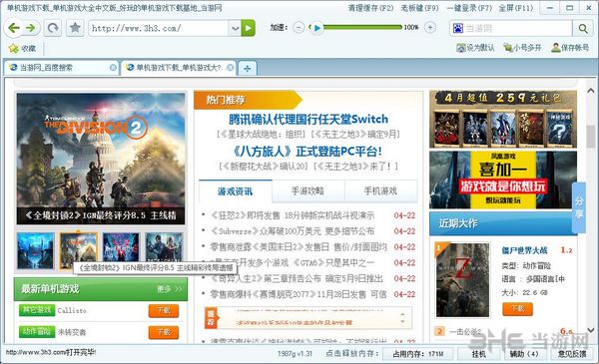The width and height of the screenshot is (599, 364).
Task: Close the 当游网_百度搜索 tab
Action: click(x=113, y=68)
